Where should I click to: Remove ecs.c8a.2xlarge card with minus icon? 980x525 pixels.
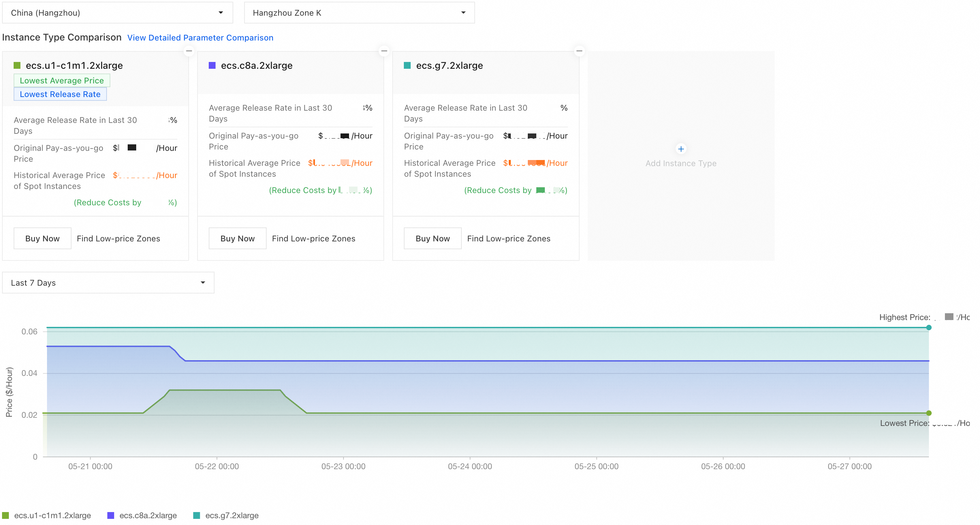(x=384, y=51)
